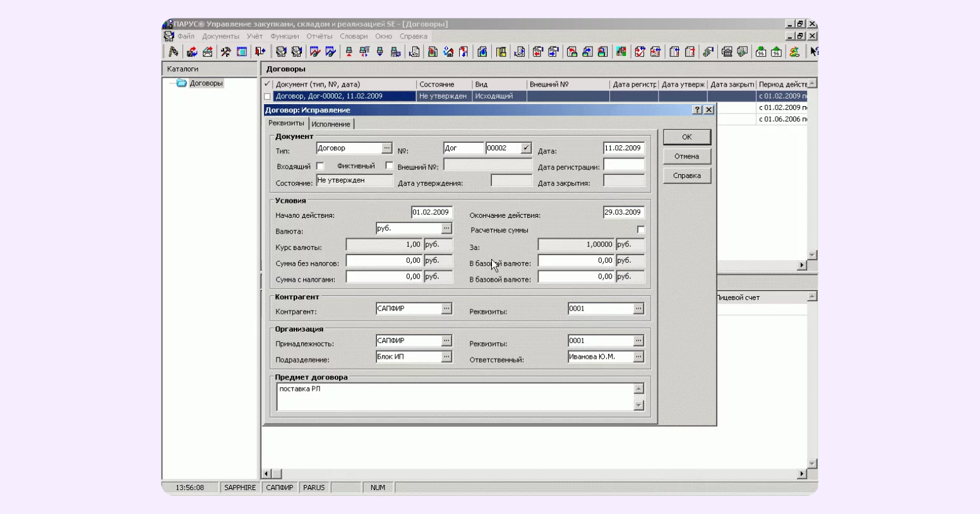Click the SAPPHIRE status bar entry
The image size is (980, 514).
(x=240, y=487)
